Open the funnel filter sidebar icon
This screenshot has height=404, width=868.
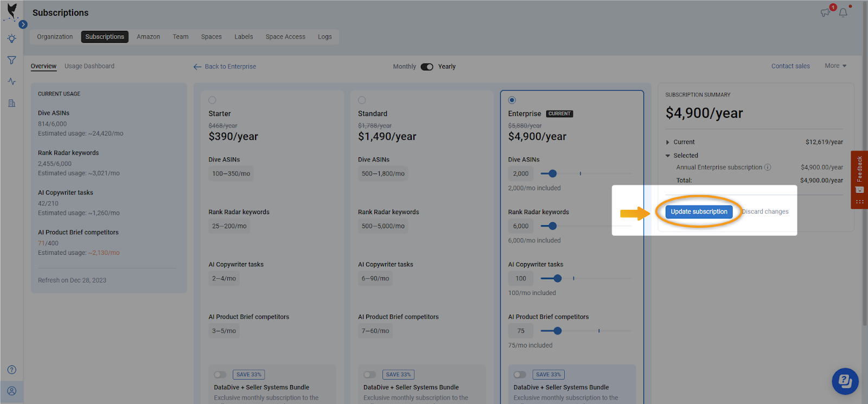(x=11, y=60)
